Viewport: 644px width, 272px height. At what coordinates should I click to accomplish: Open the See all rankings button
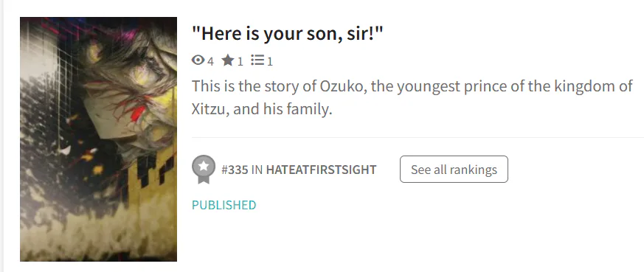454,169
